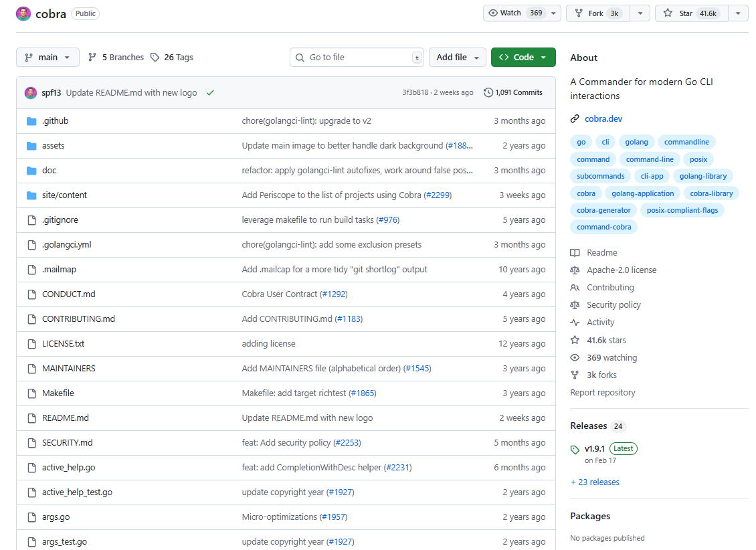Click the Go to file search field
Screen dimensions: 756x550
click(x=357, y=58)
